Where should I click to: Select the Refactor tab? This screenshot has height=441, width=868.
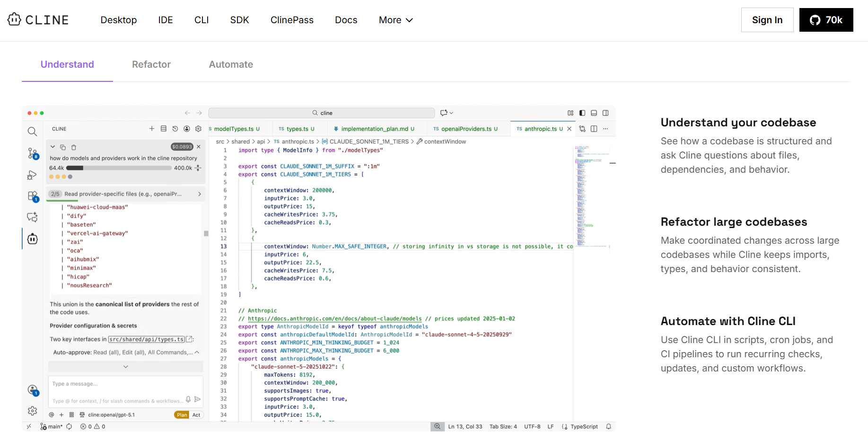[x=151, y=64]
